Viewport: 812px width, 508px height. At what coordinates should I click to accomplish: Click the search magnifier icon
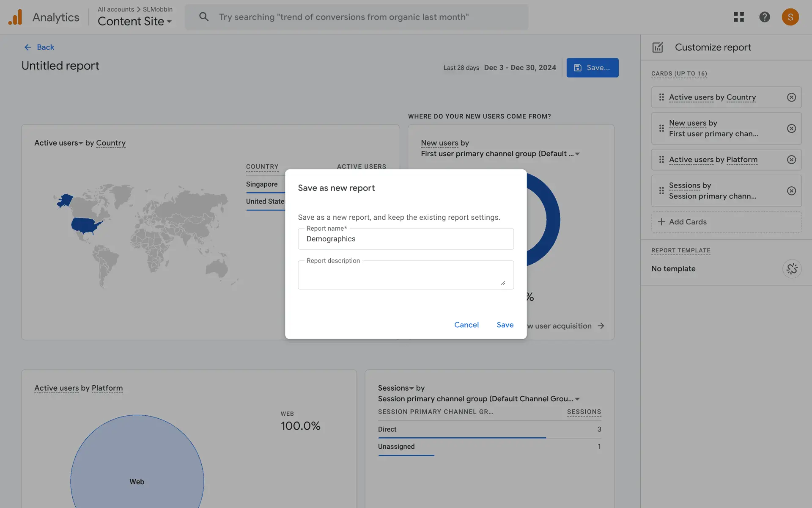pyautogui.click(x=204, y=17)
